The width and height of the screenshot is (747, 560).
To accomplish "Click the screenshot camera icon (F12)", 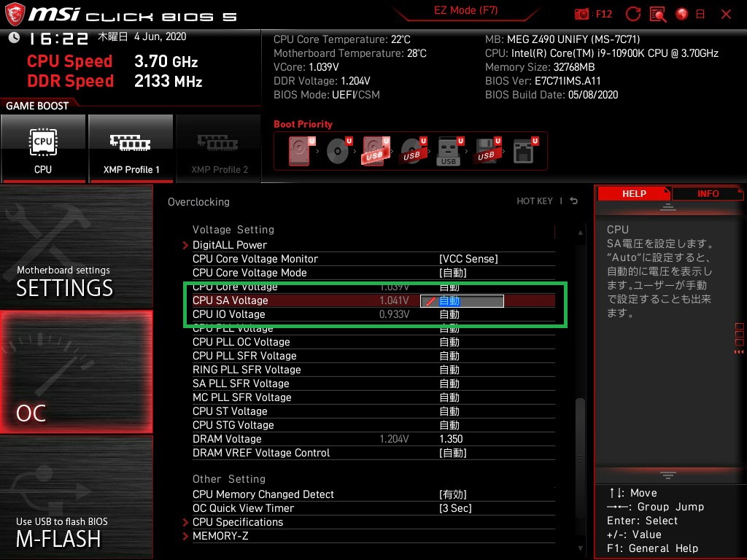I will 582,14.
